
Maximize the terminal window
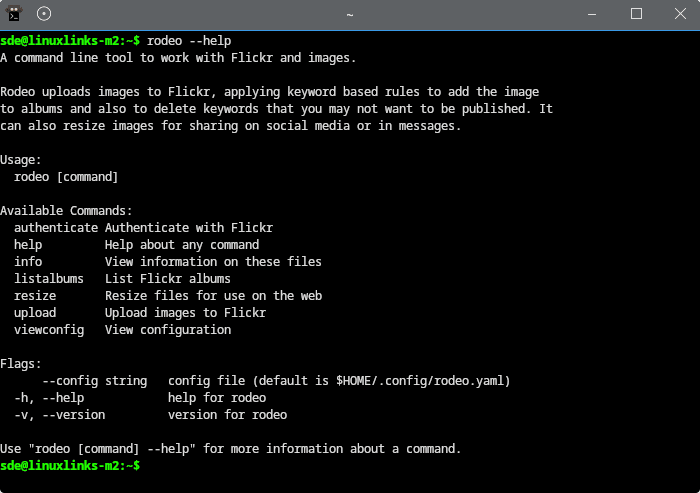point(636,14)
